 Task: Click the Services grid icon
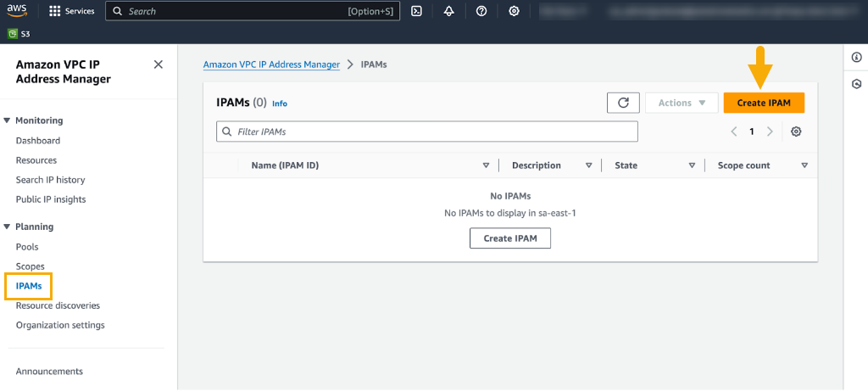tap(55, 11)
